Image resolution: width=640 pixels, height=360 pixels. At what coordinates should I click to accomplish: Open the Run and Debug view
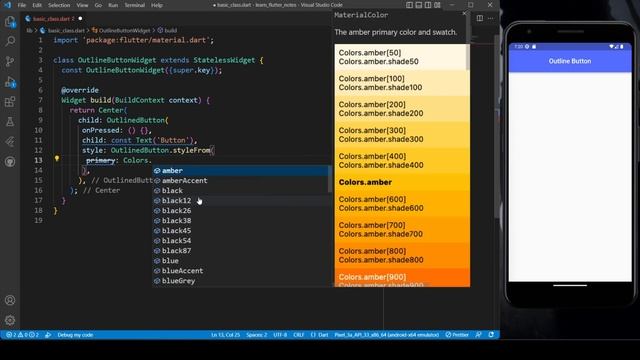point(10,82)
